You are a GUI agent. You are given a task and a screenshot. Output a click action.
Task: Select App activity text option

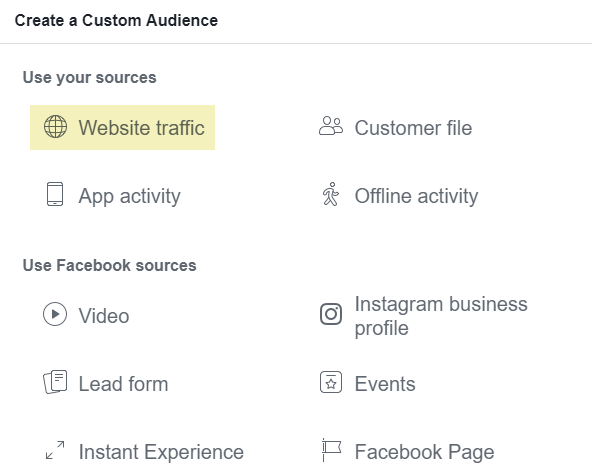click(x=130, y=196)
